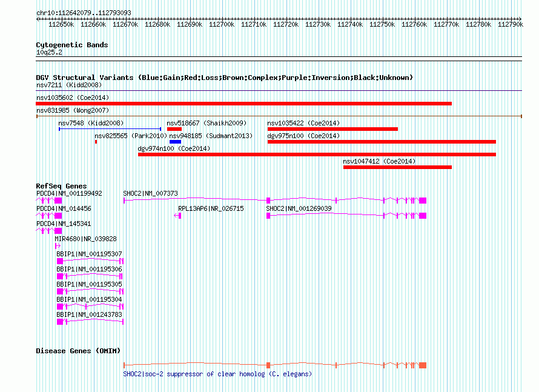This screenshot has width=539, height=392.
Task: Click the dgv974n100 (Coe2014) long red bar
Action: [317, 154]
